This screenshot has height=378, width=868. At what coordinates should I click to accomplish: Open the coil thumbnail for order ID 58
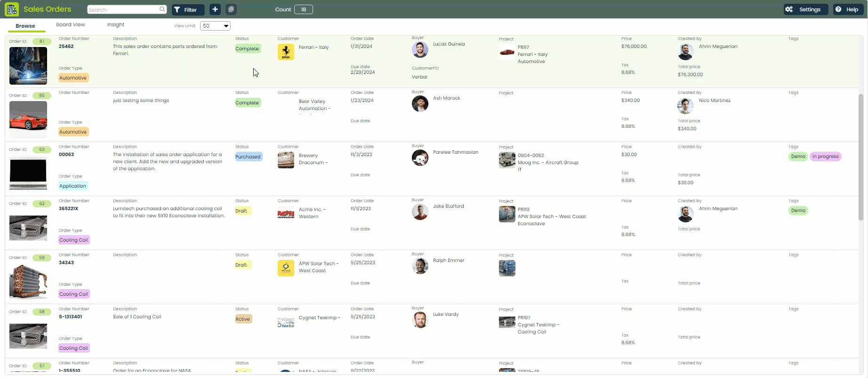coord(28,336)
